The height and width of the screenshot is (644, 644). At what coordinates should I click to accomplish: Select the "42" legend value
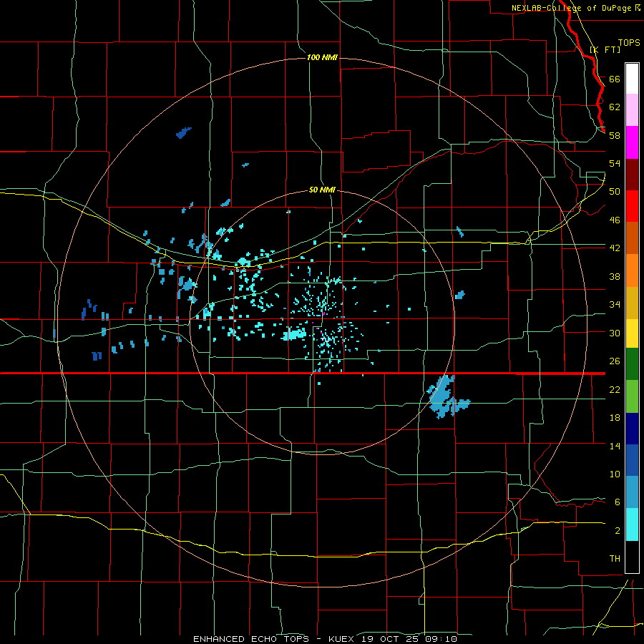[615, 248]
